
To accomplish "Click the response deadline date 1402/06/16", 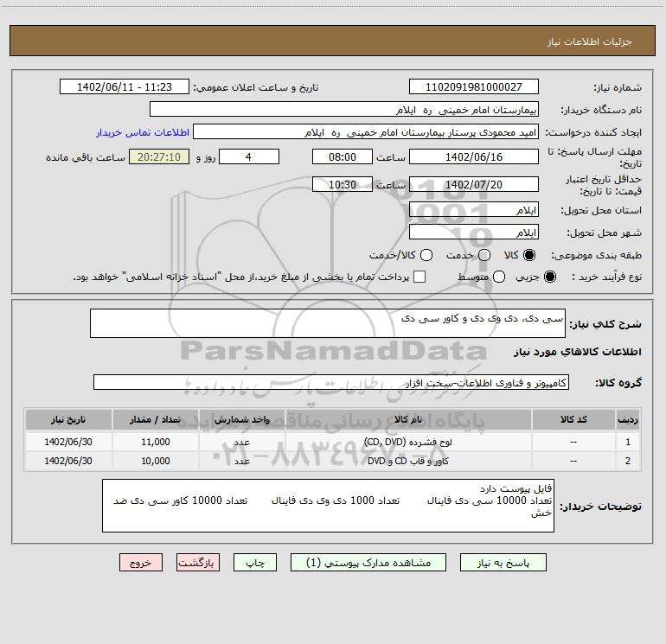I will (474, 156).
